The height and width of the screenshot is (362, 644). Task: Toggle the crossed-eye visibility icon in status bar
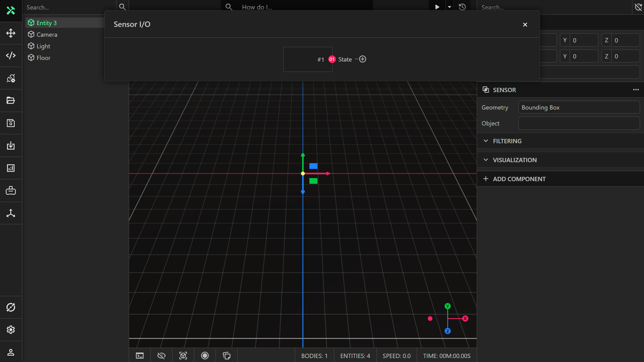[x=161, y=356]
